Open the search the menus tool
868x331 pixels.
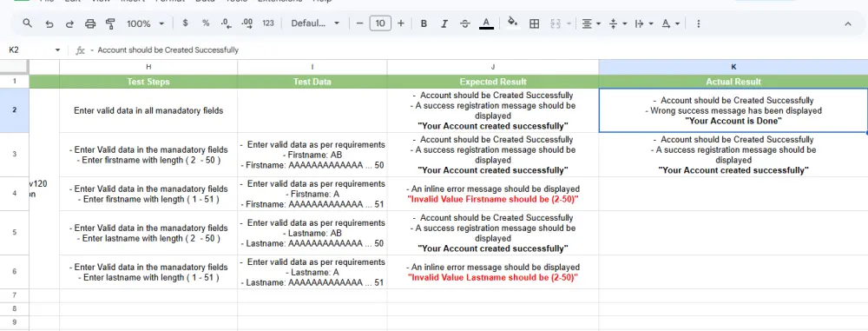tap(27, 23)
